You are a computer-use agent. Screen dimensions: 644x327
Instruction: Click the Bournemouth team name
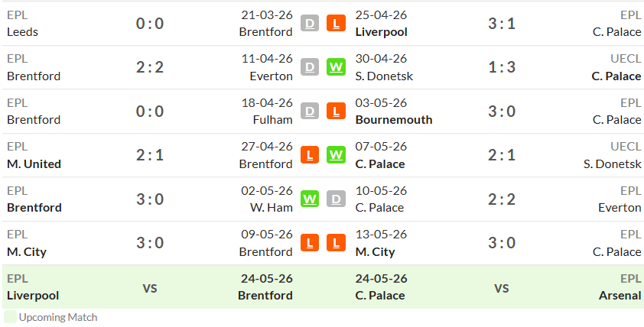point(394,120)
